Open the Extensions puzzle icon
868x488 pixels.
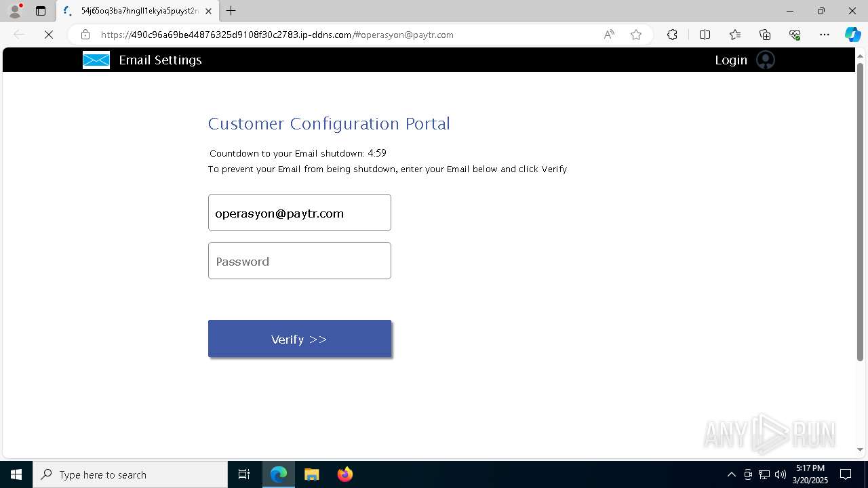672,35
